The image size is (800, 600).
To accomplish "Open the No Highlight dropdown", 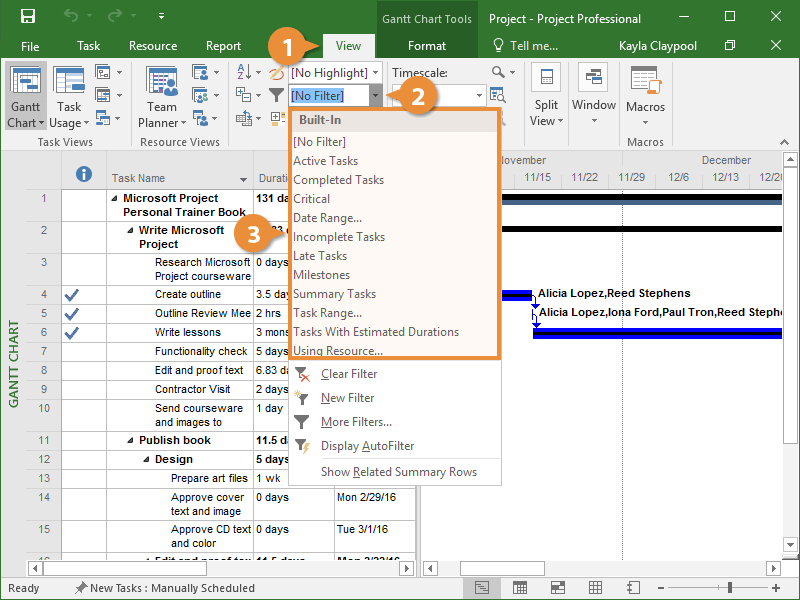I will pos(376,73).
